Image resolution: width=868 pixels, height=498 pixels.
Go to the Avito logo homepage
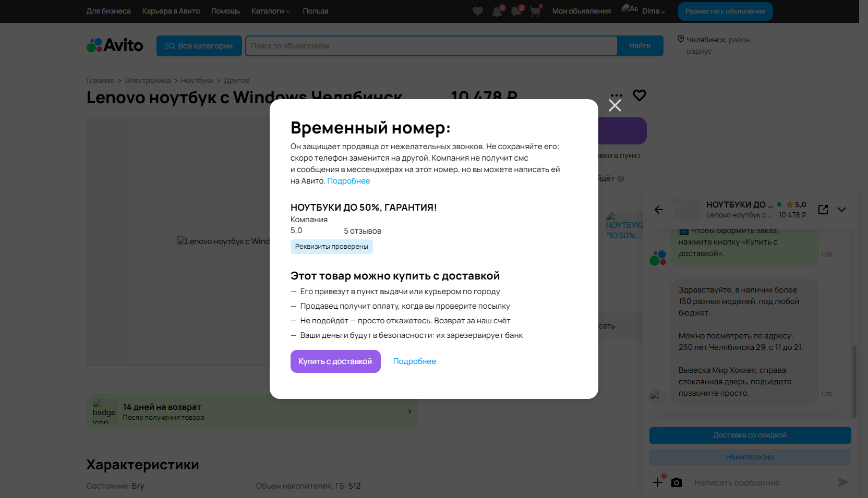[x=115, y=45]
